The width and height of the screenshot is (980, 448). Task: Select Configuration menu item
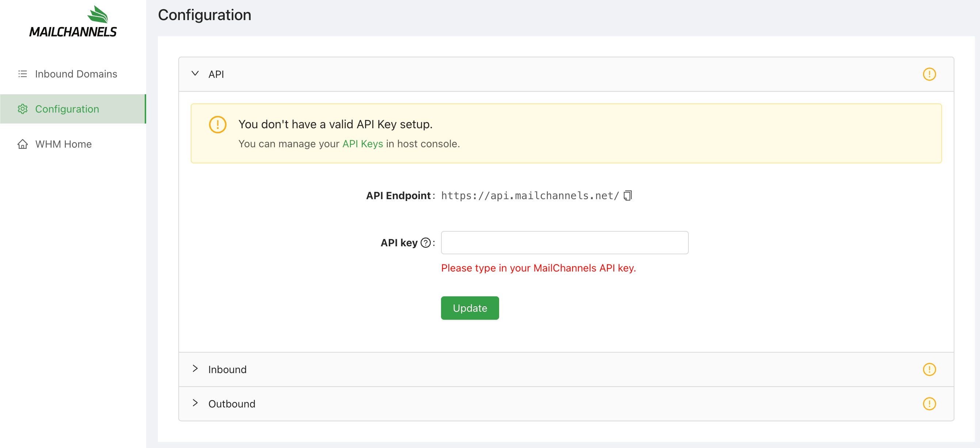pyautogui.click(x=73, y=109)
